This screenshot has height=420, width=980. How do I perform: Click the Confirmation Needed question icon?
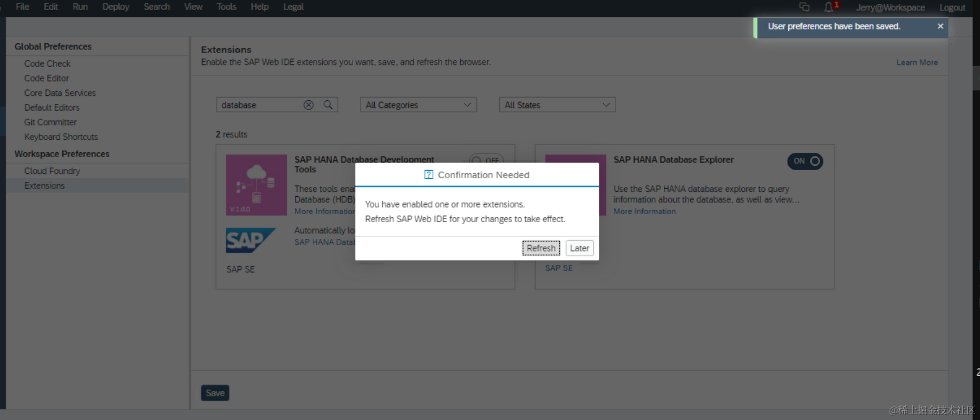pos(429,175)
